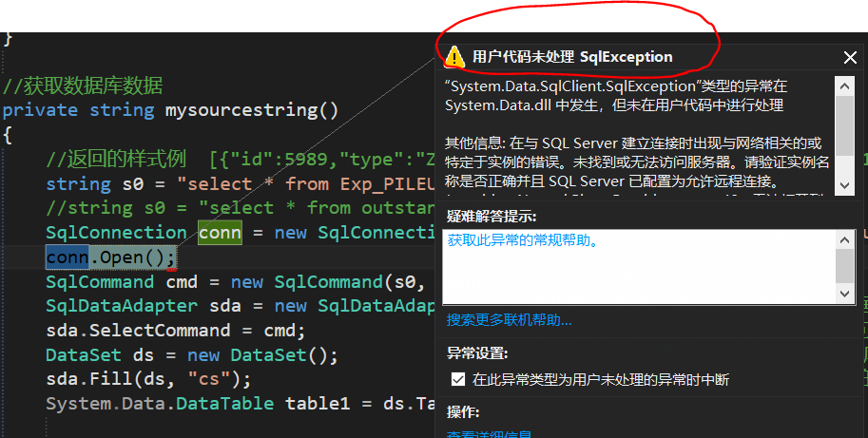Viewport: 868px width, 438px height.
Task: Click the conn.Open() highlighted statement
Action: pos(111,257)
